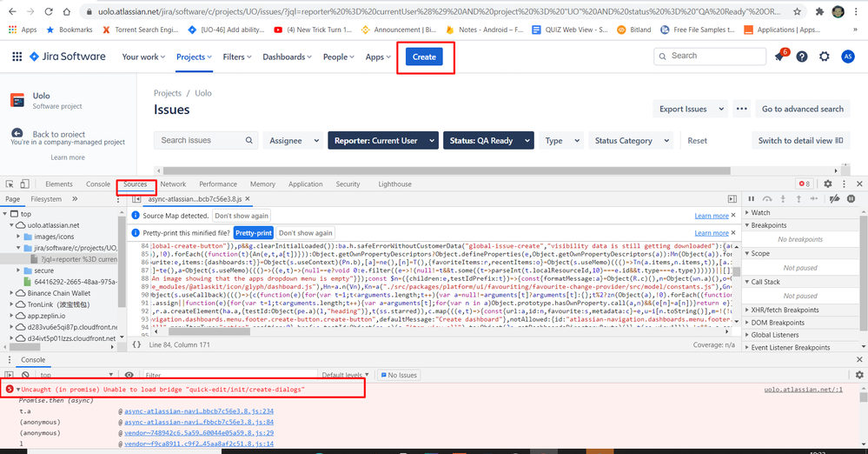The image size is (868, 454).
Task: Click the pretty-print braces icon below the code
Action: click(136, 344)
